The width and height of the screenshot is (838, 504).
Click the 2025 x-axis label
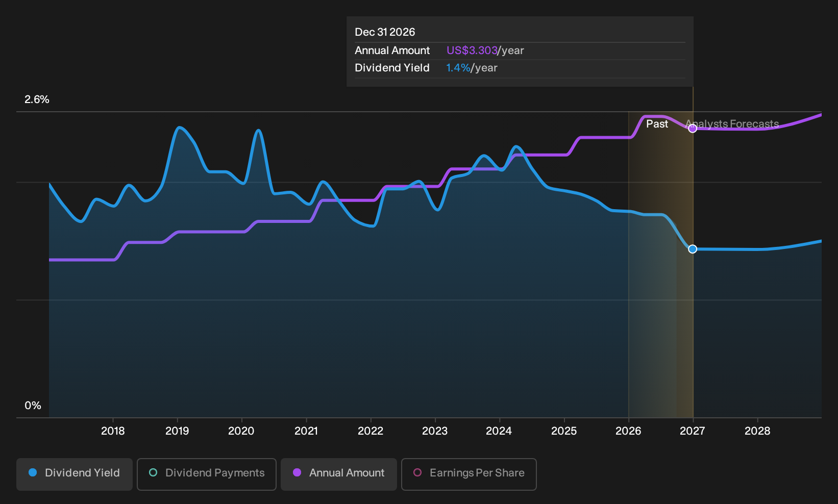point(564,431)
